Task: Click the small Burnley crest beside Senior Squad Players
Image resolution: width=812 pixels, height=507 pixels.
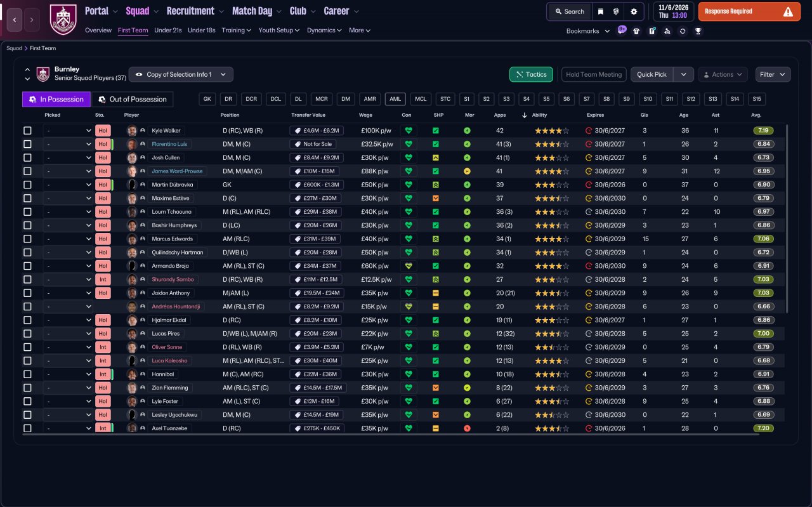Action: 43,74
